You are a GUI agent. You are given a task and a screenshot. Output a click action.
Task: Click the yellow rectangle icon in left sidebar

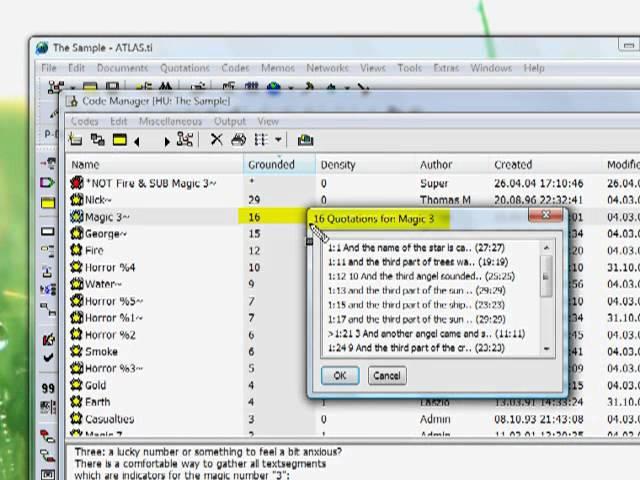click(x=48, y=203)
